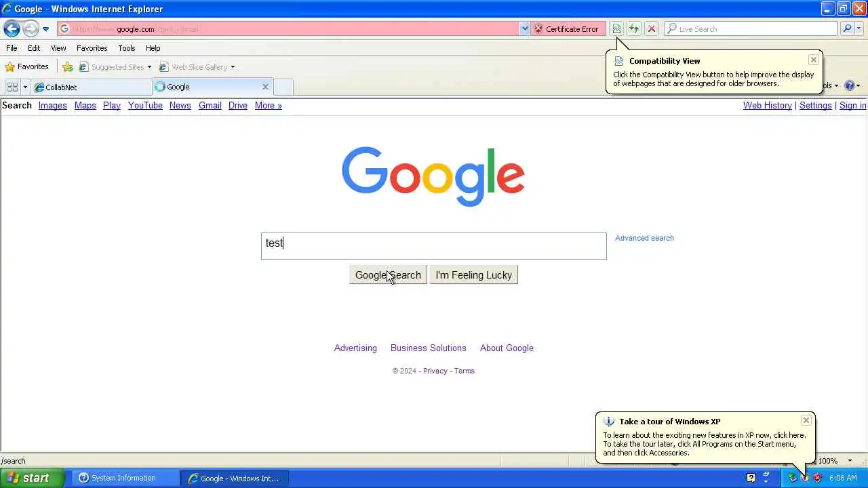868x488 pixels.
Task: Click the Images link in Google bar
Action: (52, 105)
